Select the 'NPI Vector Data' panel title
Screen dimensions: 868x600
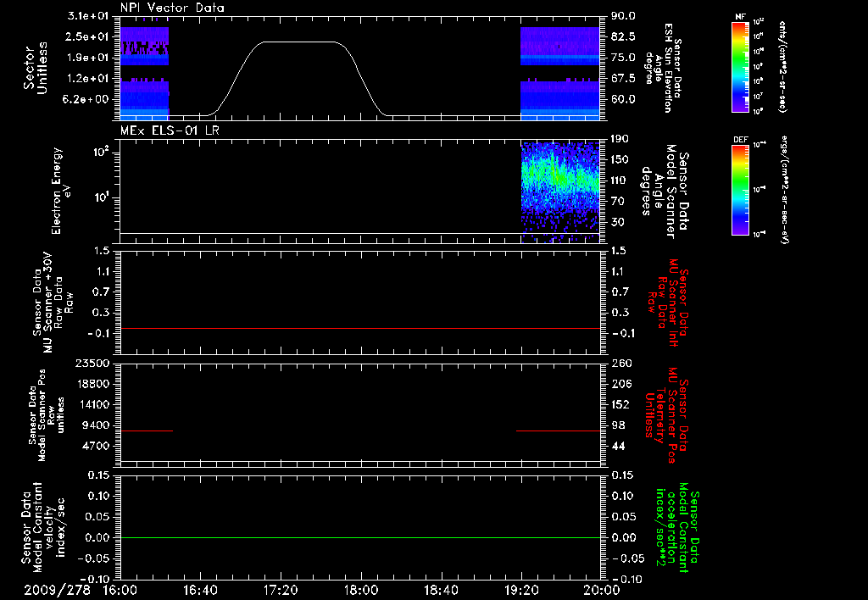coord(172,8)
